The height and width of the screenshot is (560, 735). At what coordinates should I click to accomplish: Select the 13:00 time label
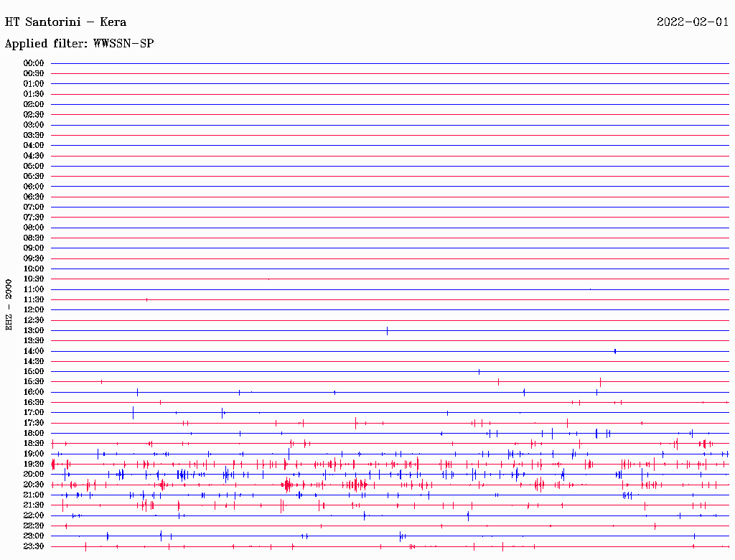(34, 331)
